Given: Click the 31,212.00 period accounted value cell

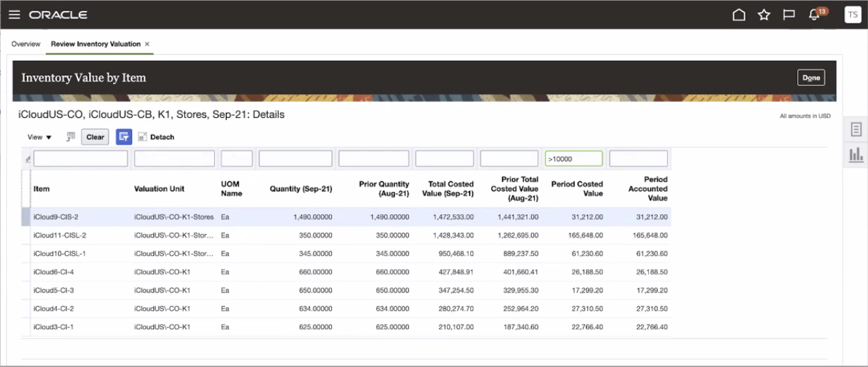Looking at the screenshot, I should coord(651,217).
